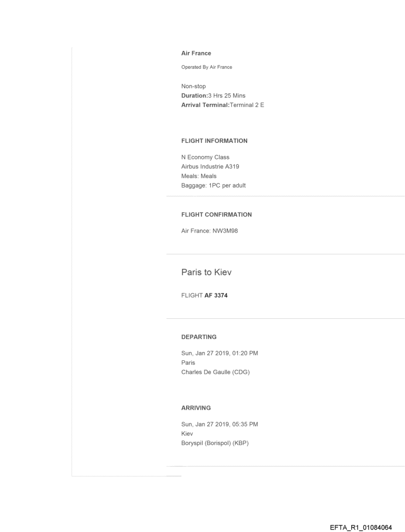Click the Arrival Terminal 2 E line
The image size is (405, 532).
coord(222,104)
